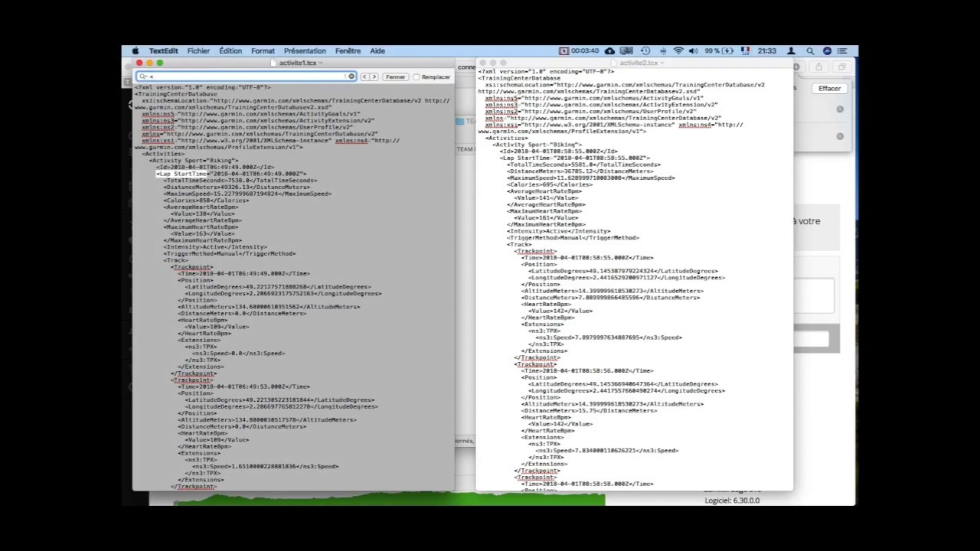The image size is (980, 551).
Task: Open the French flag input source menu
Action: pyautogui.click(x=745, y=51)
